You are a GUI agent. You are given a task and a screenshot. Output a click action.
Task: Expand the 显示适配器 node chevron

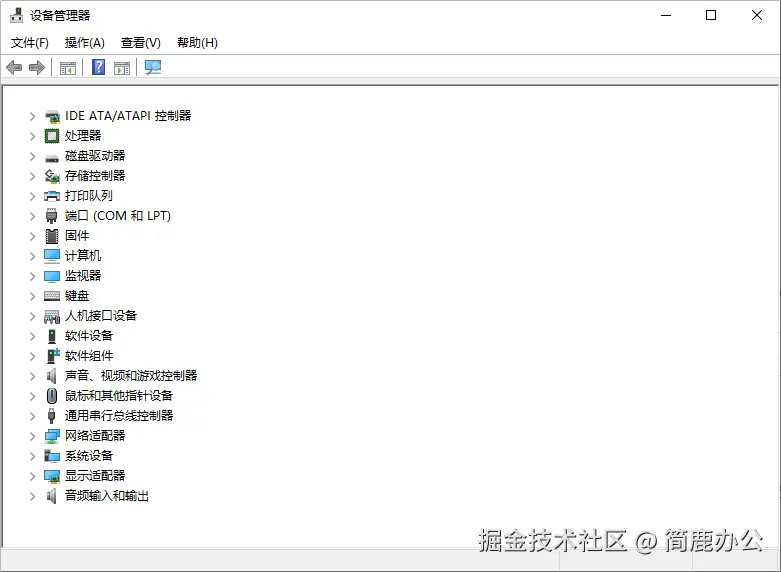[32, 476]
